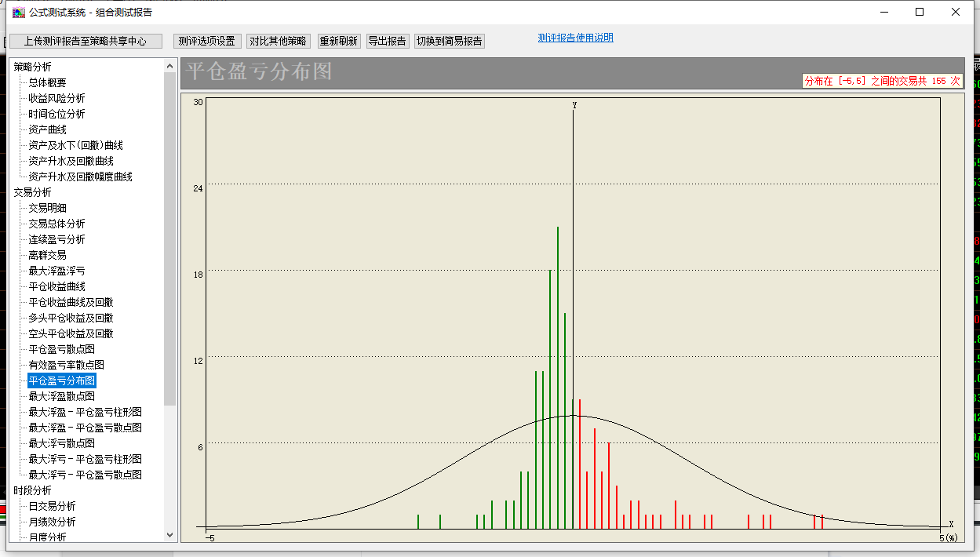The width and height of the screenshot is (980, 557).
Task: Click the 6 y-axis value
Action: 200,447
